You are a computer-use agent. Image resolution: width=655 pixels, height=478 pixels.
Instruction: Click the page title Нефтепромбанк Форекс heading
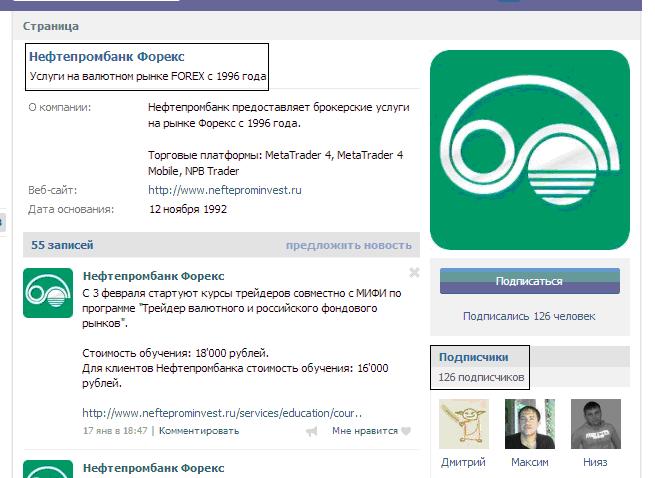pyautogui.click(x=107, y=56)
